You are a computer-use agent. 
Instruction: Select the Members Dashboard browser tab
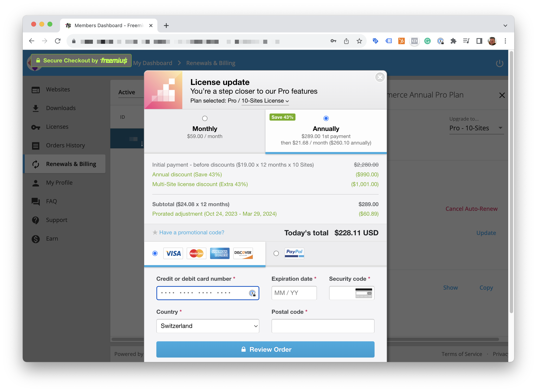tap(109, 25)
